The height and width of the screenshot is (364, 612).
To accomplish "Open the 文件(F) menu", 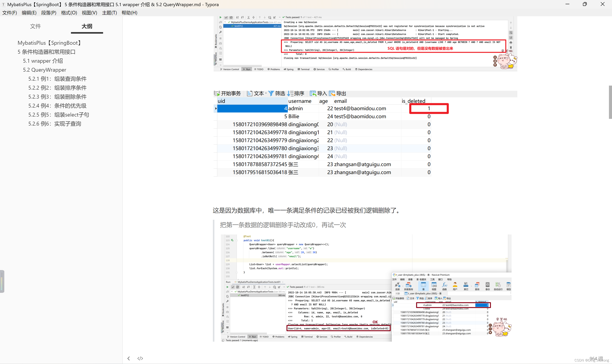I will tap(10, 13).
